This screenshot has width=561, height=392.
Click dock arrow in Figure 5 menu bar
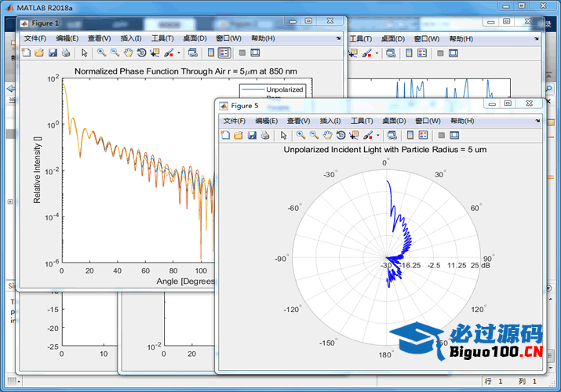(537, 121)
